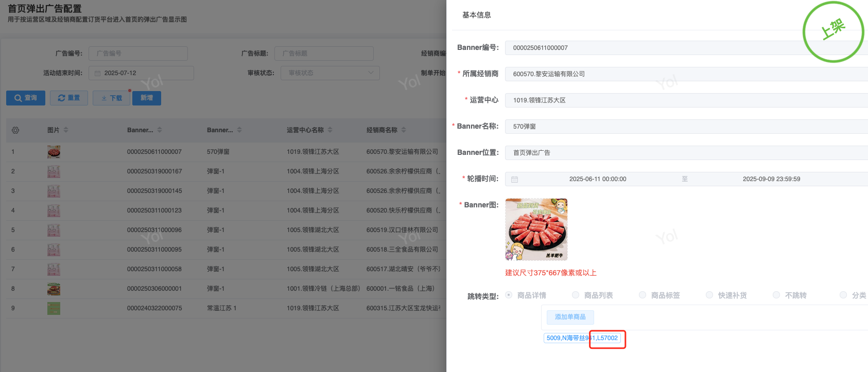Open thumbnail for banner 0000250311000058
The width and height of the screenshot is (868, 372).
[x=54, y=269]
